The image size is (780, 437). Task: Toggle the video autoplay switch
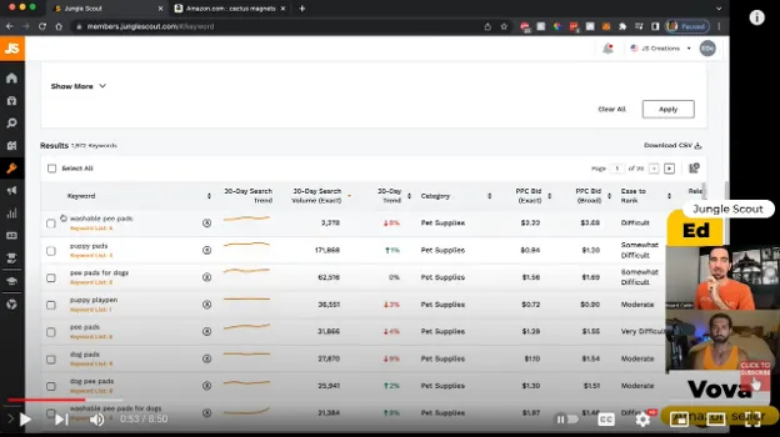click(567, 420)
